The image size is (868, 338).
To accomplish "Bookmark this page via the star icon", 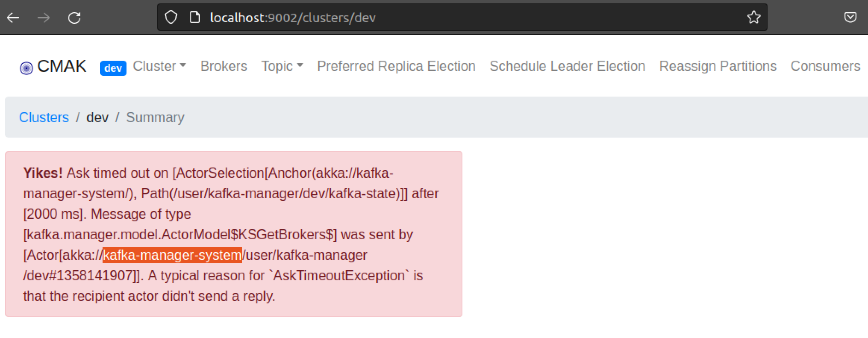I will pos(754,18).
